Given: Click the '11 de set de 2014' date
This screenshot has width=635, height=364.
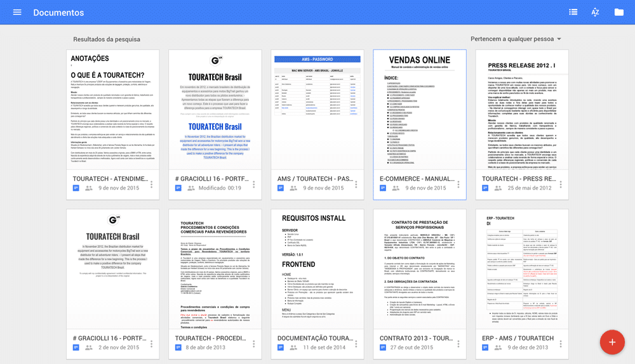Looking at the screenshot, I should pos(324,348).
